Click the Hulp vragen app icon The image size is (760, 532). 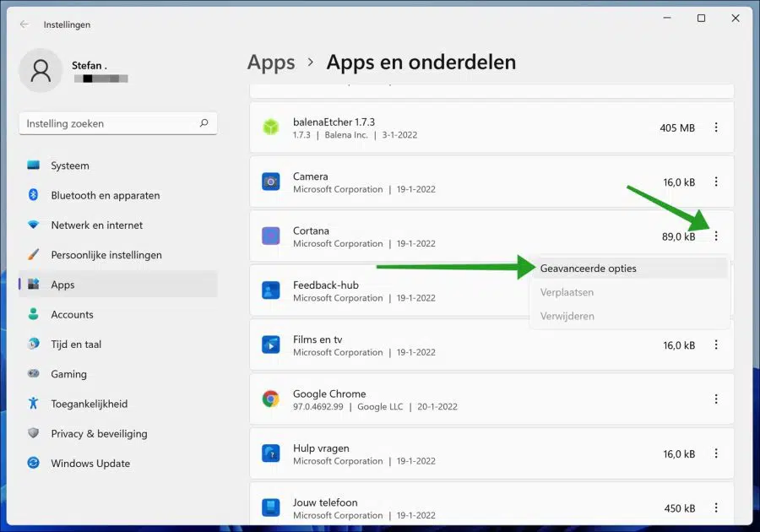(271, 453)
